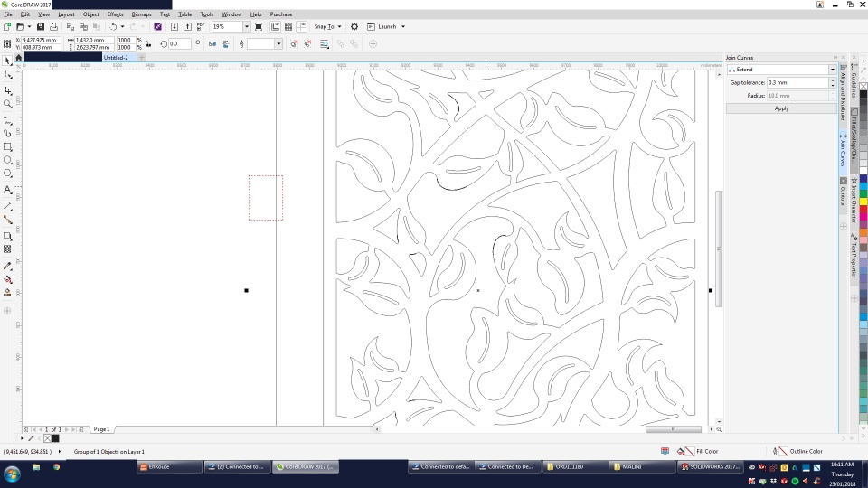Select the Interactive Fill bucket tool

point(7,279)
